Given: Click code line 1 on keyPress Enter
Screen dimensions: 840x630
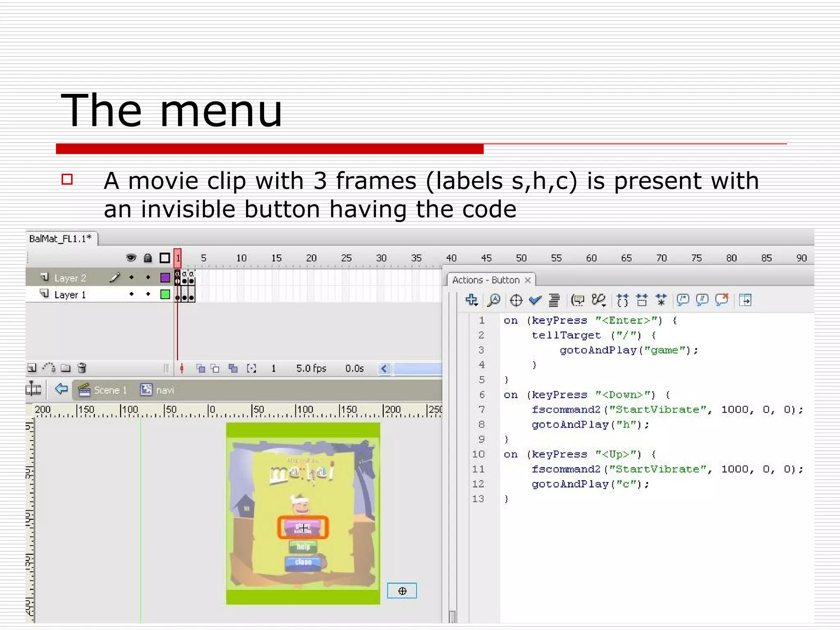Looking at the screenshot, I should [x=590, y=321].
